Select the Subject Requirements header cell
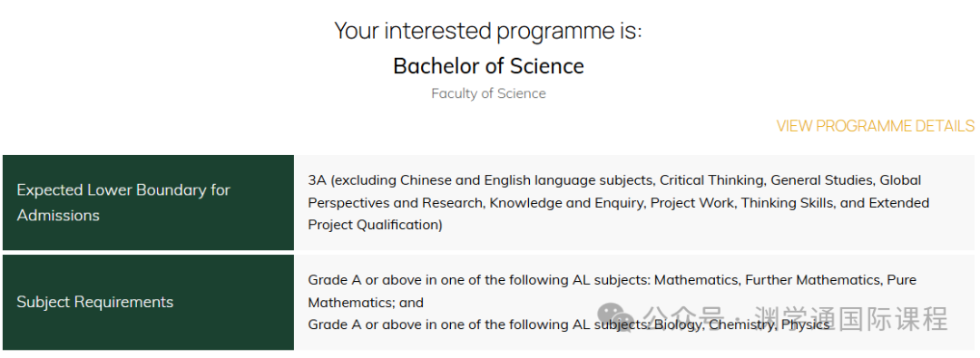The image size is (980, 358). [148, 302]
